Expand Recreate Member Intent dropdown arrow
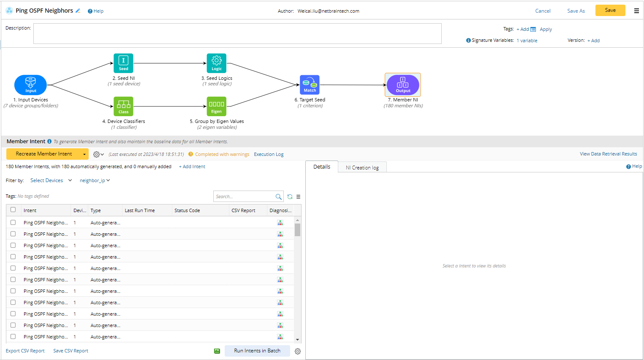The height and width of the screenshot is (360, 644). click(x=84, y=154)
